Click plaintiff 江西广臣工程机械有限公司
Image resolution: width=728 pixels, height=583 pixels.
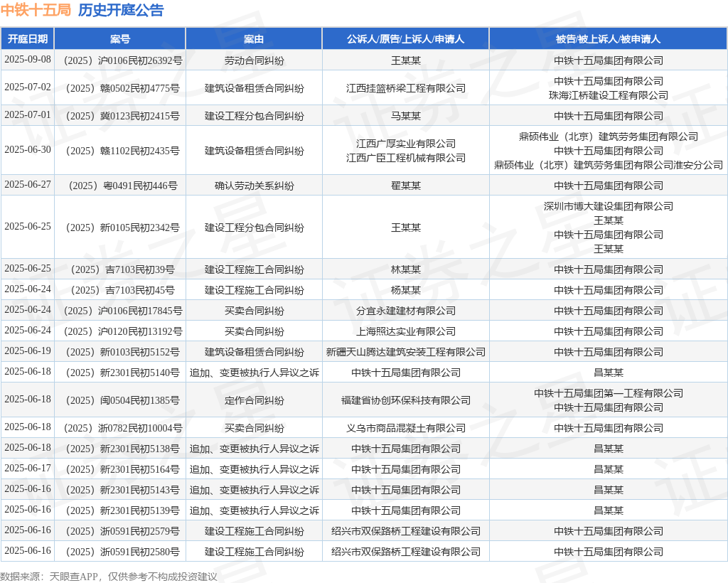point(406,158)
